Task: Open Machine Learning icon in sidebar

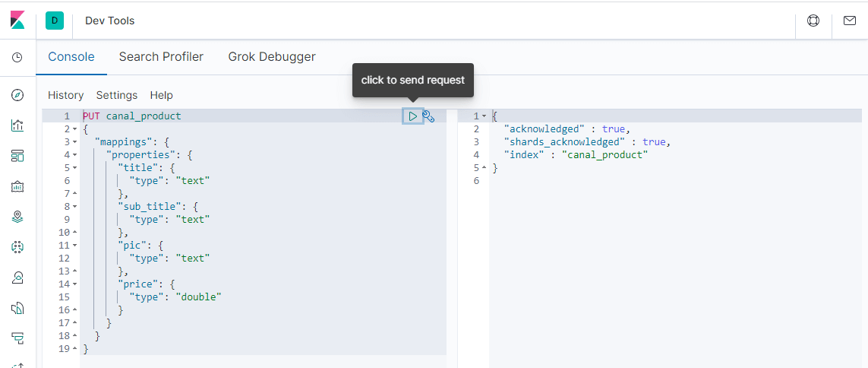Action: (17, 247)
